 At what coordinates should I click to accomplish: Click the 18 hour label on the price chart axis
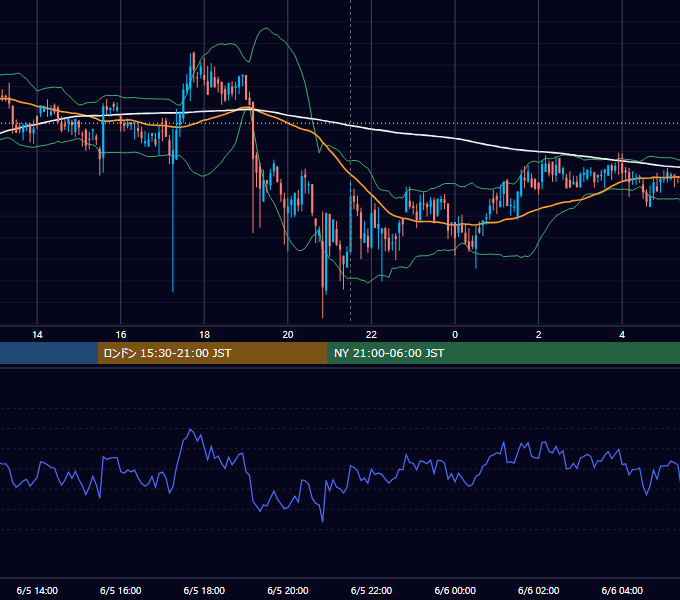click(204, 335)
